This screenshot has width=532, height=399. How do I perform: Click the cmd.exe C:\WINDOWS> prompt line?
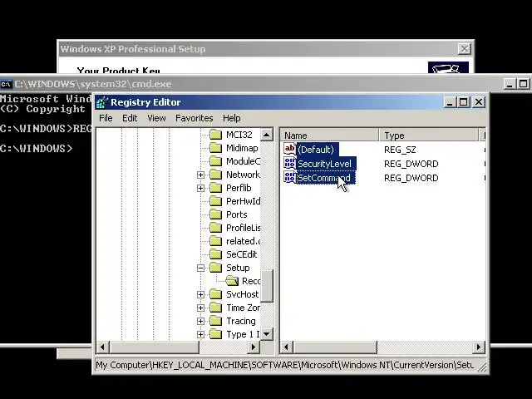[37, 149]
